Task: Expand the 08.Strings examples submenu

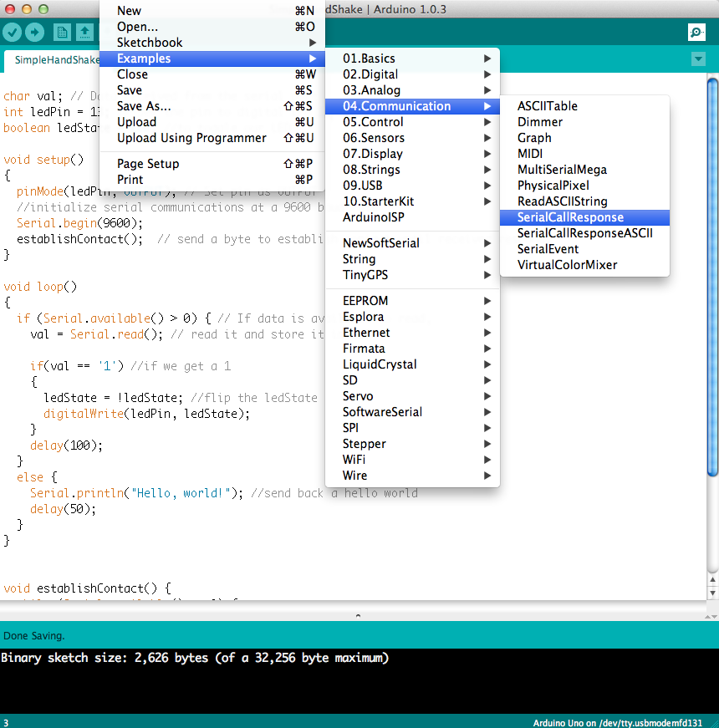Action: (412, 170)
